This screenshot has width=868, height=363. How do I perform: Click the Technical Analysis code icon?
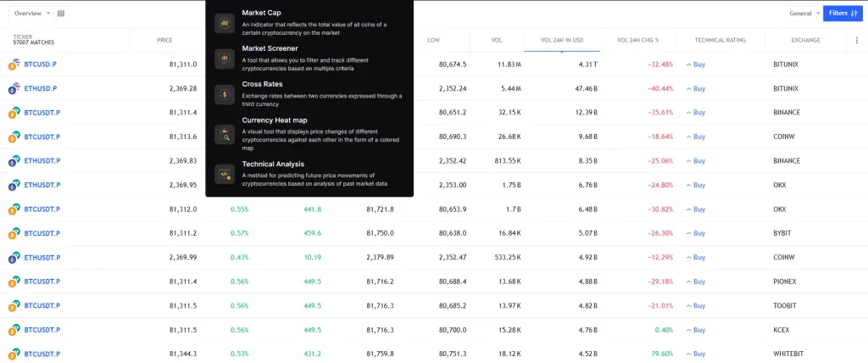click(225, 175)
